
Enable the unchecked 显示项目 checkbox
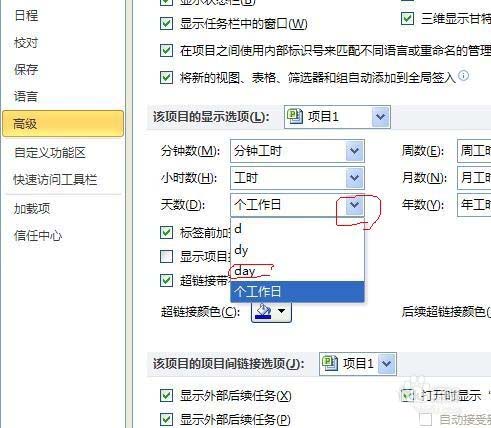[x=166, y=256]
